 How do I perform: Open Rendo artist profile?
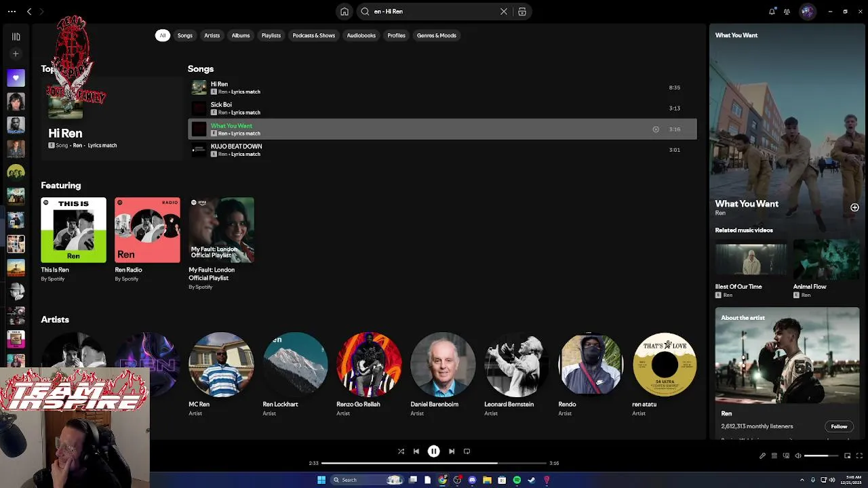pyautogui.click(x=591, y=364)
